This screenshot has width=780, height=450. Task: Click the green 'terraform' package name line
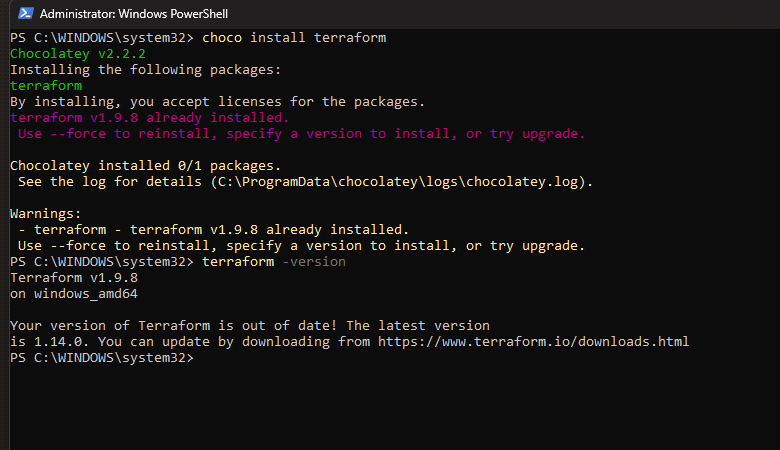[46, 86]
